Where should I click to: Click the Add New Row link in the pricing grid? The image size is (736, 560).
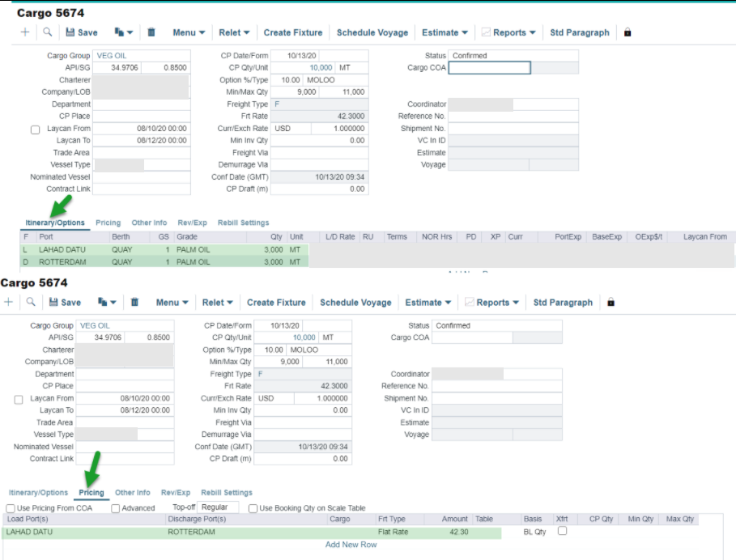pyautogui.click(x=351, y=545)
